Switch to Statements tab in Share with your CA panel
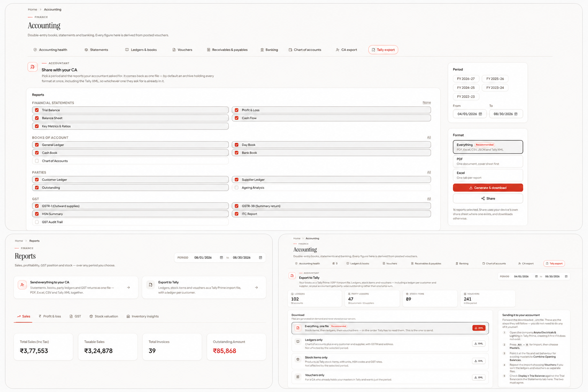Viewport: 588px width, 392px height. pos(96,50)
